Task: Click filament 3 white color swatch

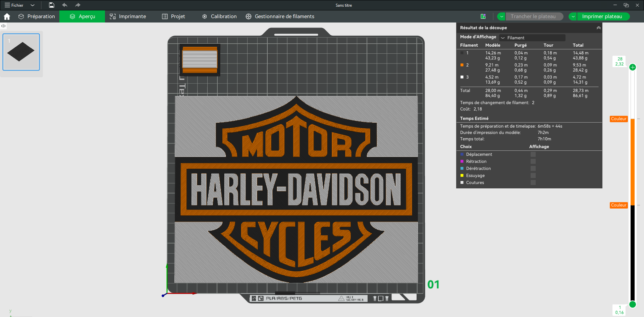Action: (462, 77)
